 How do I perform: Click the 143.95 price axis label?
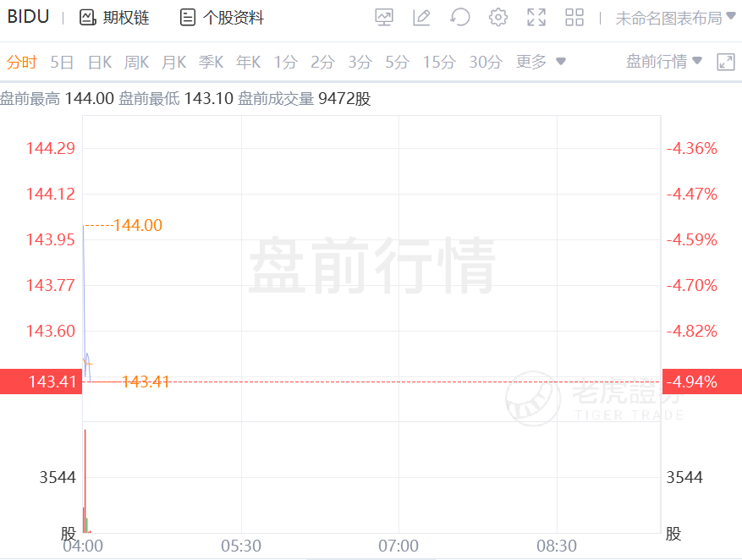pyautogui.click(x=50, y=239)
